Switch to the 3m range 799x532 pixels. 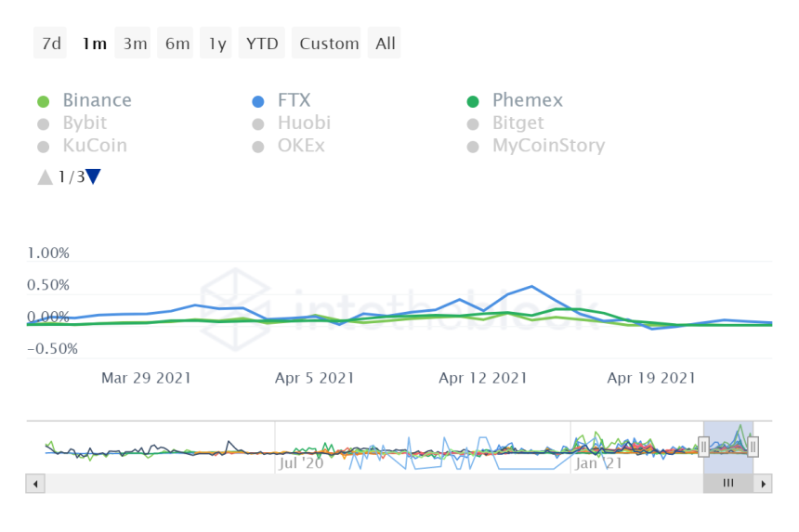(x=135, y=44)
